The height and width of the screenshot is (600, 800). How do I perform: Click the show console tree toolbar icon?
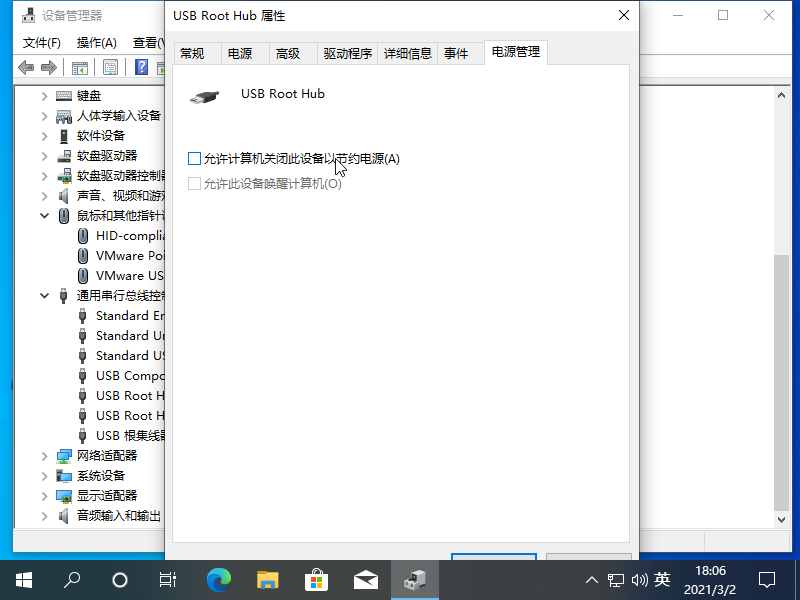pyautogui.click(x=79, y=67)
